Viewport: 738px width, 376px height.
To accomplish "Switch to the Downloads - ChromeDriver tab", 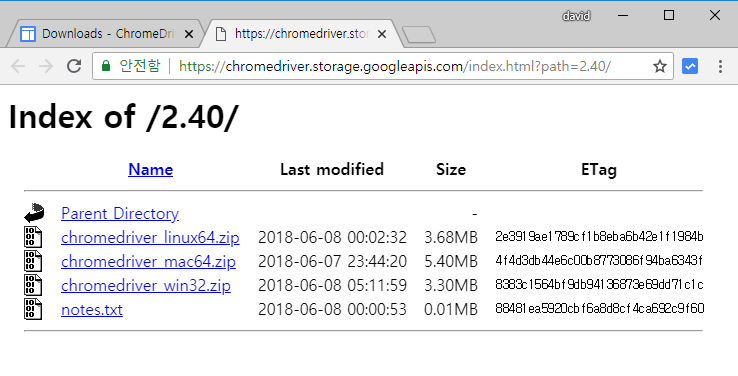I will coord(105,34).
